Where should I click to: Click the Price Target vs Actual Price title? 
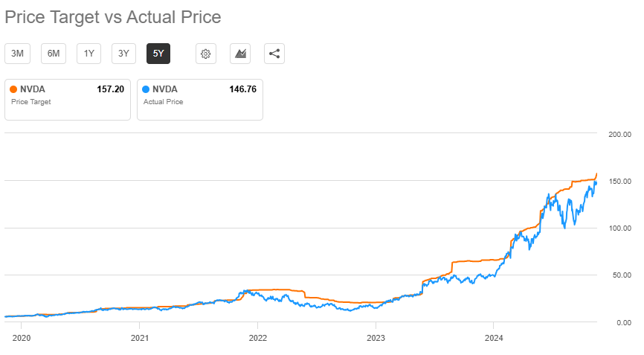113,16
